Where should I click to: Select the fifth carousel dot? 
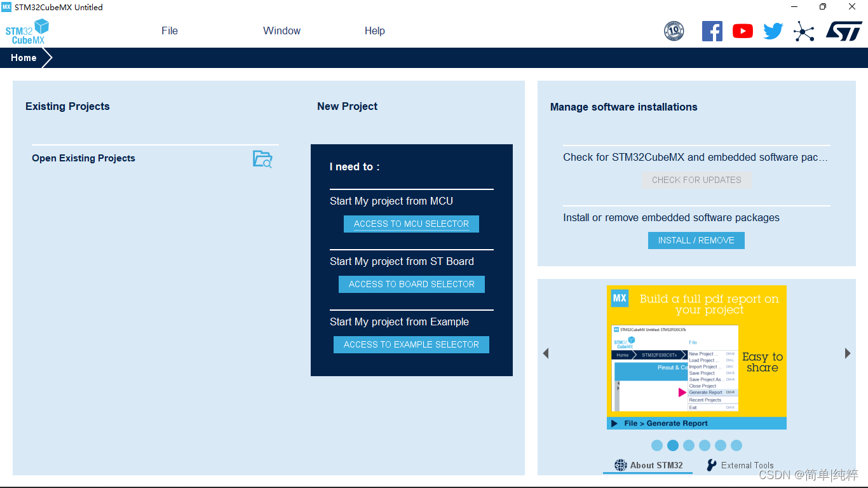[721, 445]
